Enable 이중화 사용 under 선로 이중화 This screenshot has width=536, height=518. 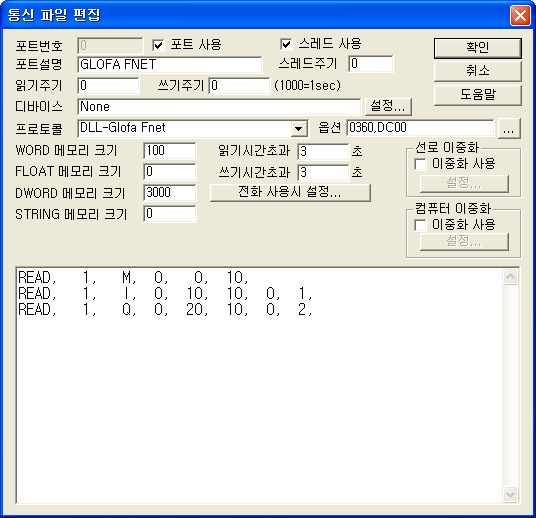tap(420, 164)
